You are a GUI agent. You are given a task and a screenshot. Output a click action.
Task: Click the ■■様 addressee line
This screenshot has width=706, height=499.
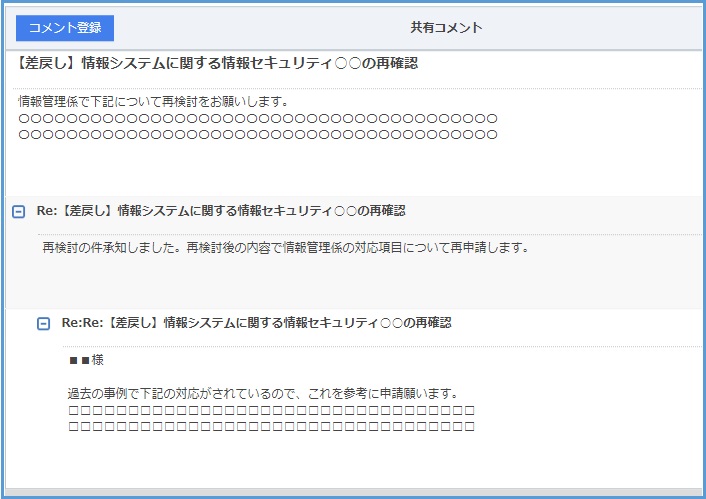pyautogui.click(x=86, y=360)
